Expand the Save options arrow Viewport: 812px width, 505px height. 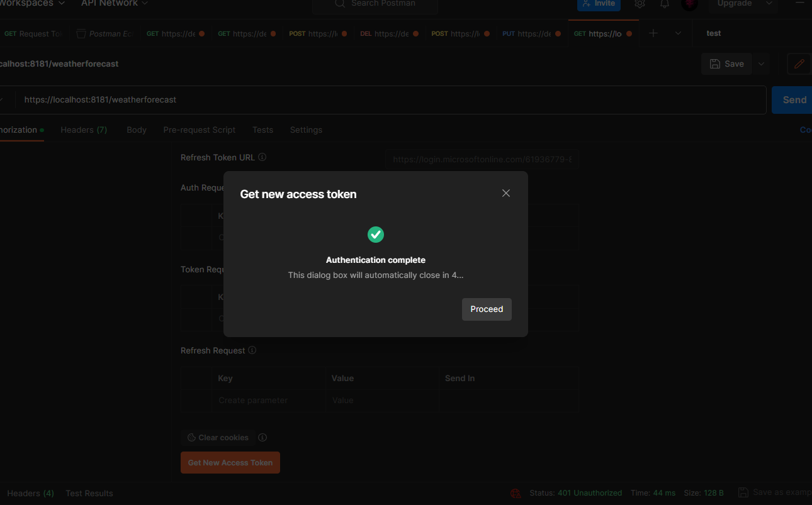[x=762, y=64]
